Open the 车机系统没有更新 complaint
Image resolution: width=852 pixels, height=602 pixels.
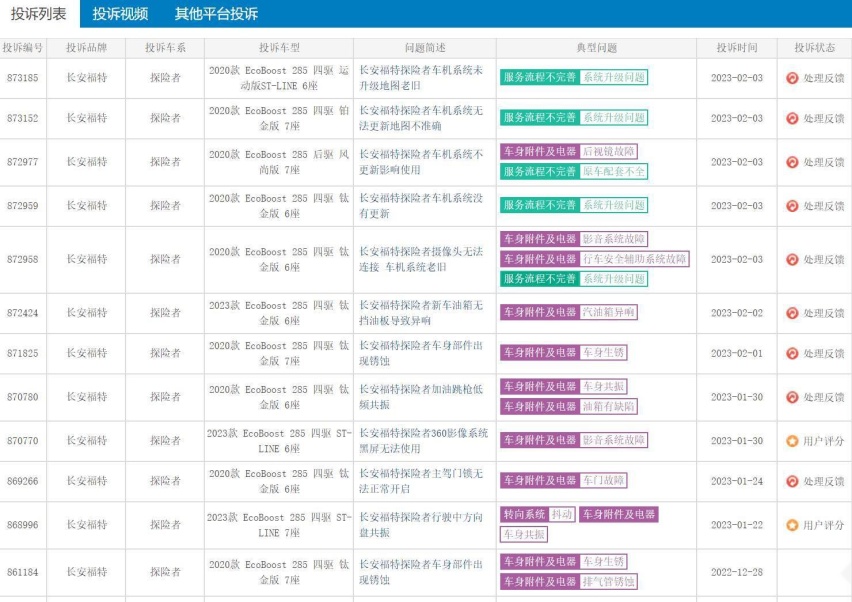coord(421,206)
